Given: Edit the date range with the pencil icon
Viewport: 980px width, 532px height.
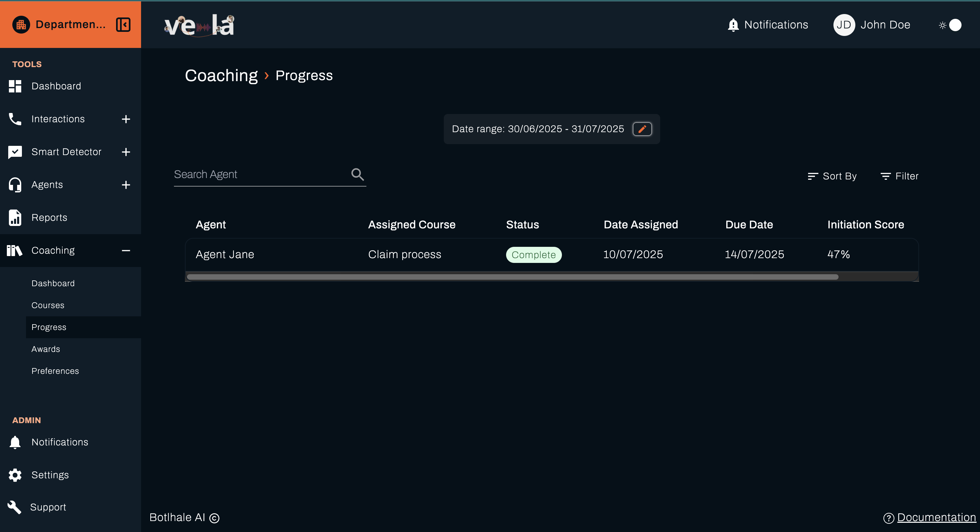Looking at the screenshot, I should click(642, 129).
